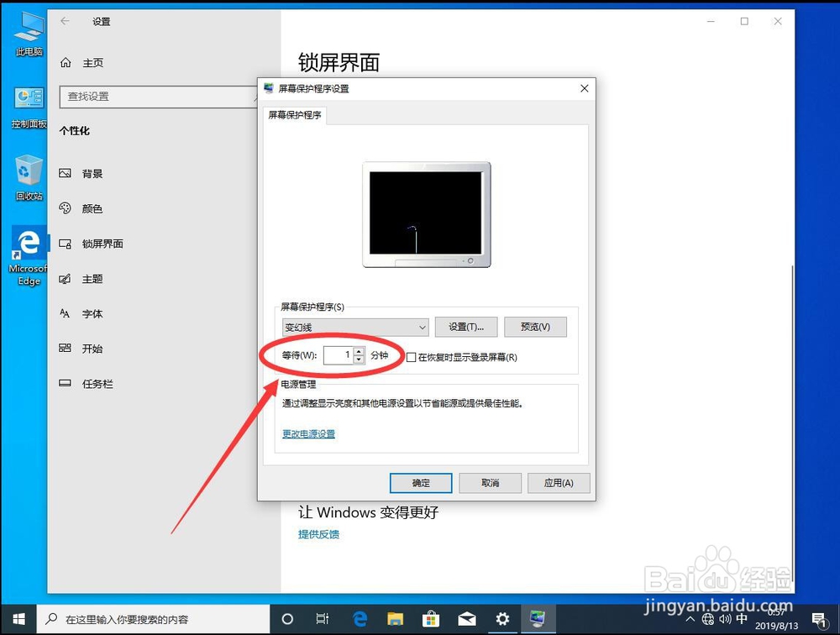Click the 屏幕保护程序 tab
This screenshot has width=840, height=635.
(295, 115)
